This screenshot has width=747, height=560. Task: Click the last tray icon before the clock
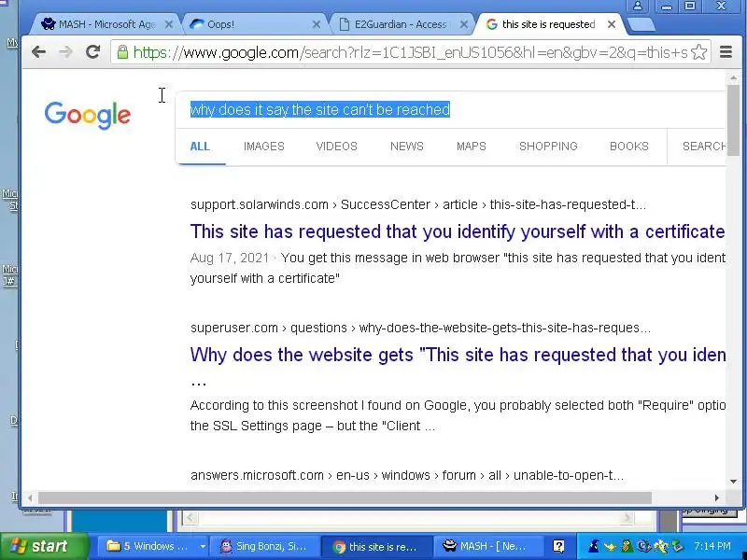coord(676,546)
